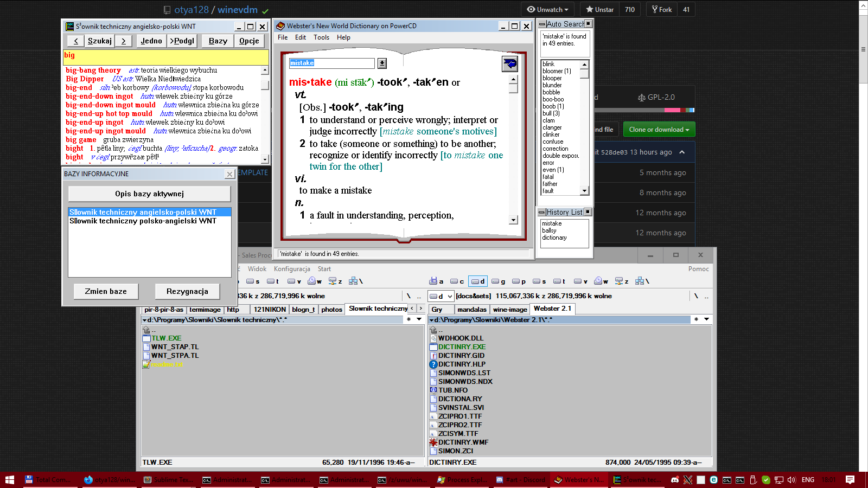
Task: Switch to the mandalas folder tab
Action: (x=471, y=309)
